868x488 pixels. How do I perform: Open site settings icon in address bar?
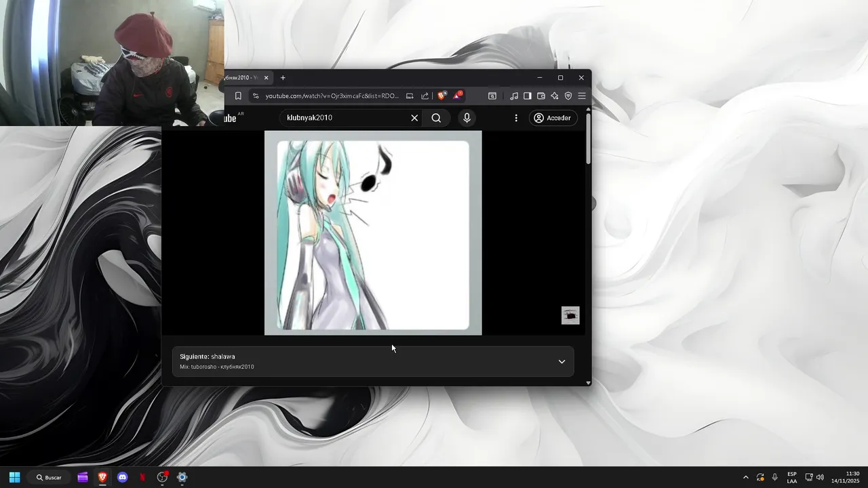coord(256,96)
